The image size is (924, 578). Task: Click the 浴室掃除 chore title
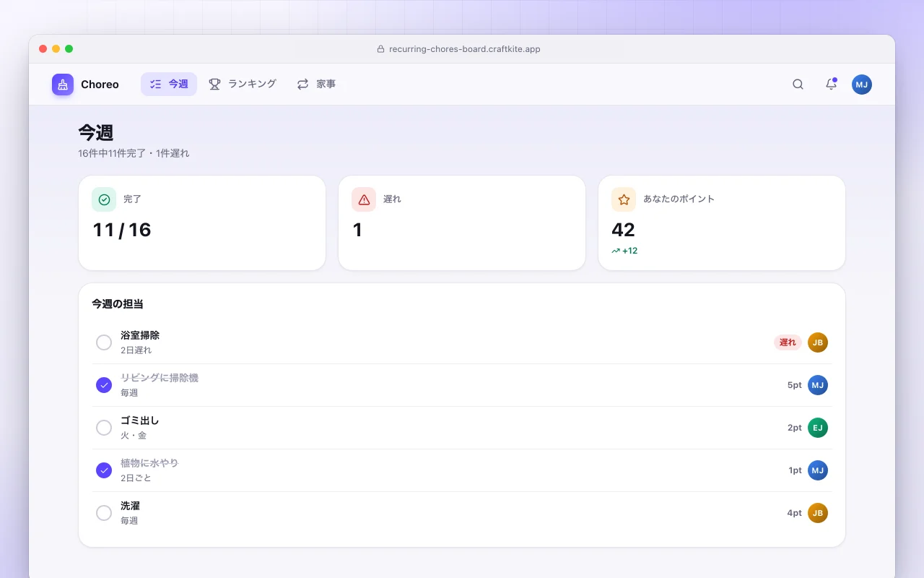(140, 336)
